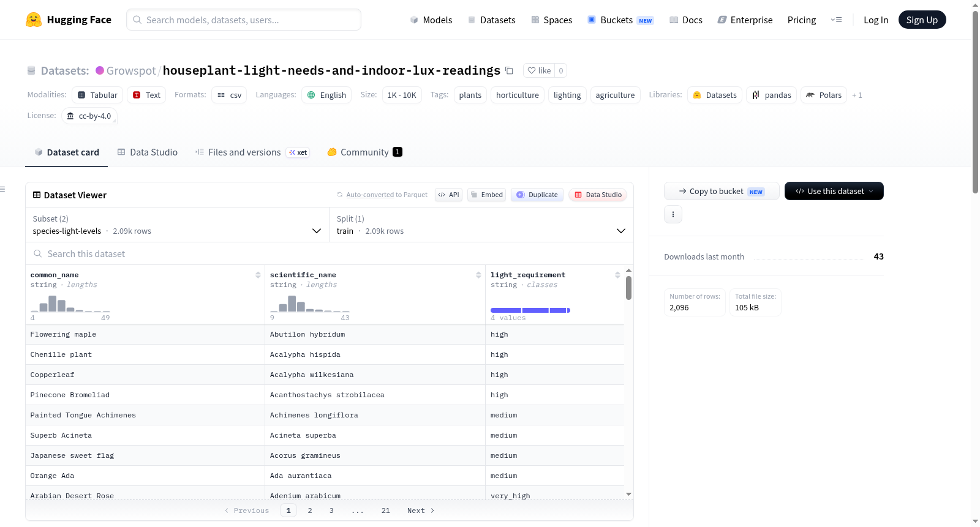Go to Models in the top navigation
This screenshot has height=527, width=980.
coord(431,20)
